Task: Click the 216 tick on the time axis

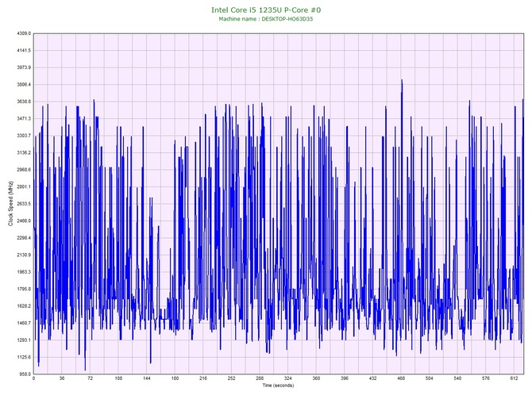Action: 203,378
